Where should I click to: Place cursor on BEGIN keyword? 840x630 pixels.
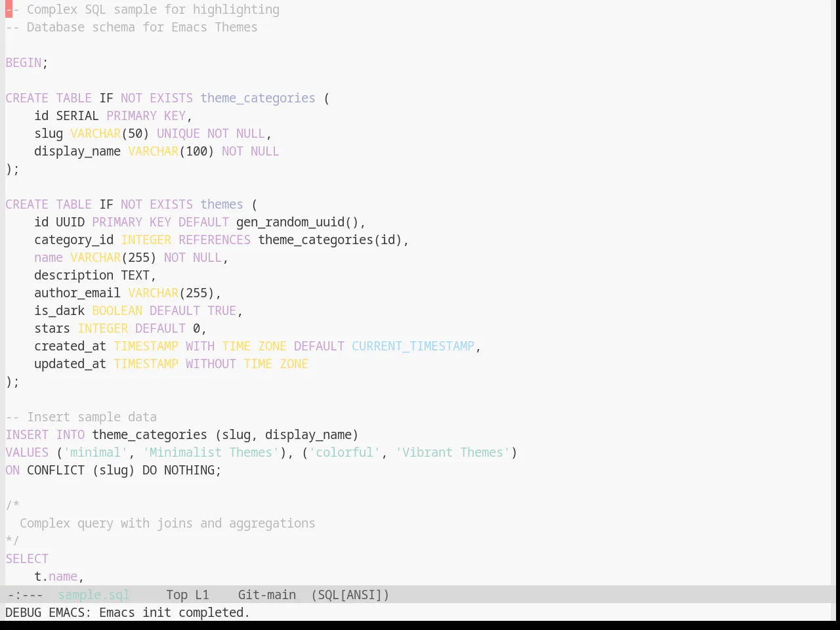coord(24,62)
